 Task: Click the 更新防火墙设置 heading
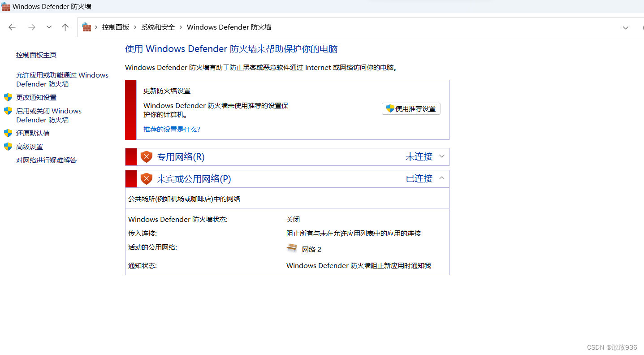click(167, 91)
